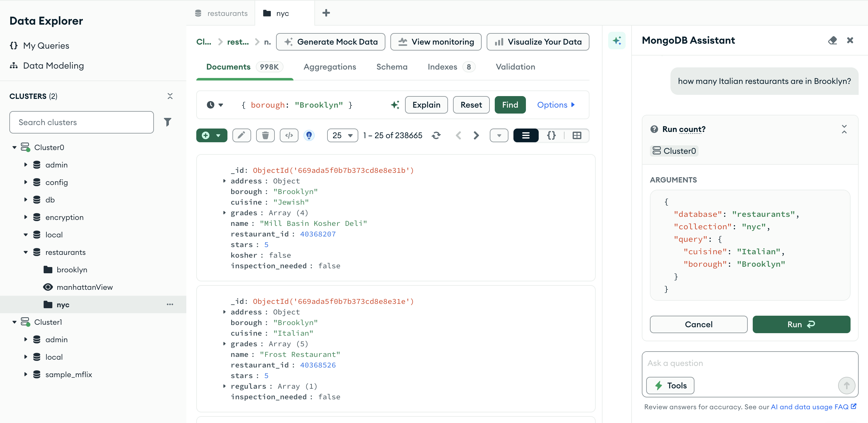
Task: Open the export query code icon
Action: [x=289, y=135]
